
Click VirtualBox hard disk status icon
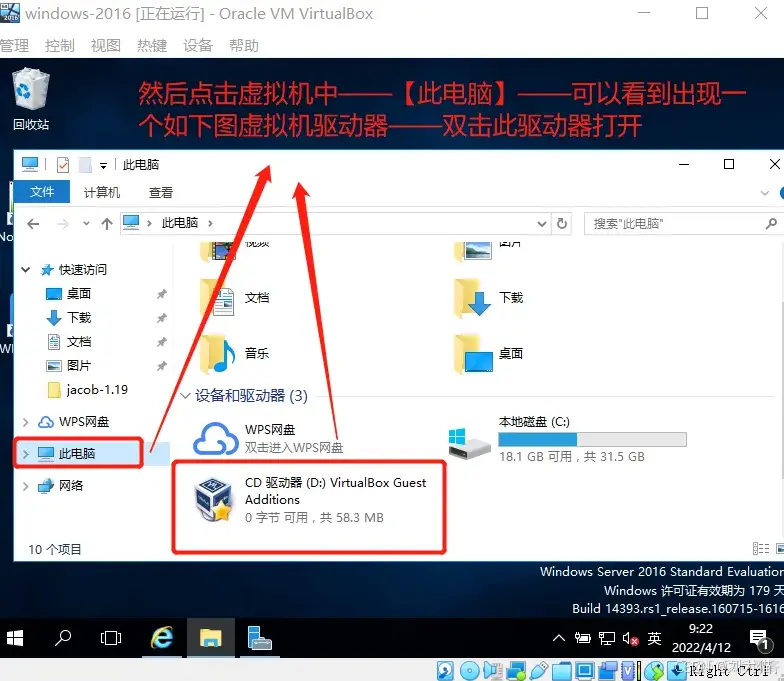(x=445, y=670)
